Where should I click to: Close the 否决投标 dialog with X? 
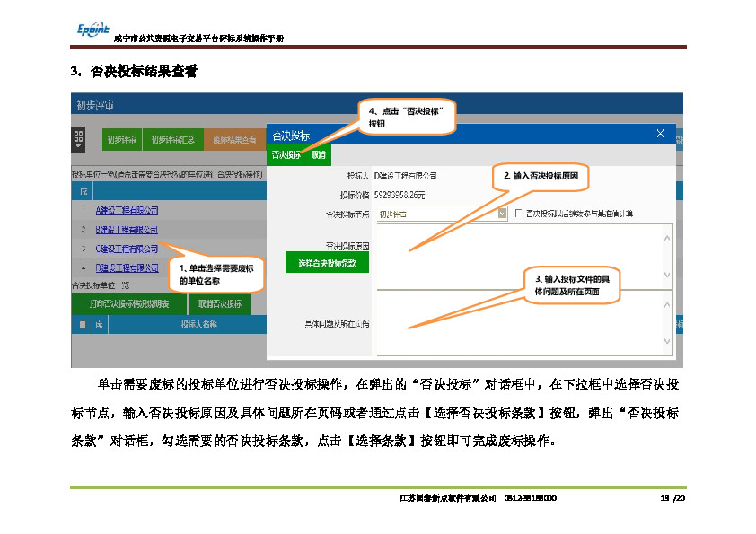661,134
